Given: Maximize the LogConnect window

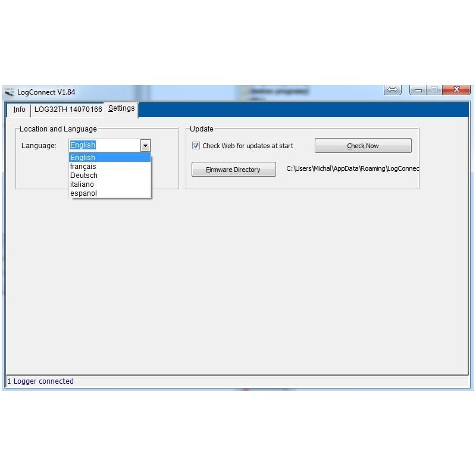Looking at the screenshot, I should click(434, 90).
